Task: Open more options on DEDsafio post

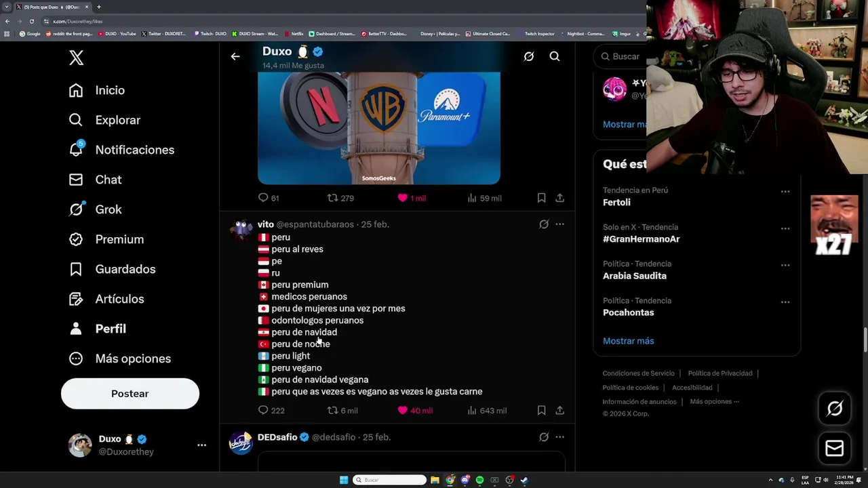Action: (559, 437)
